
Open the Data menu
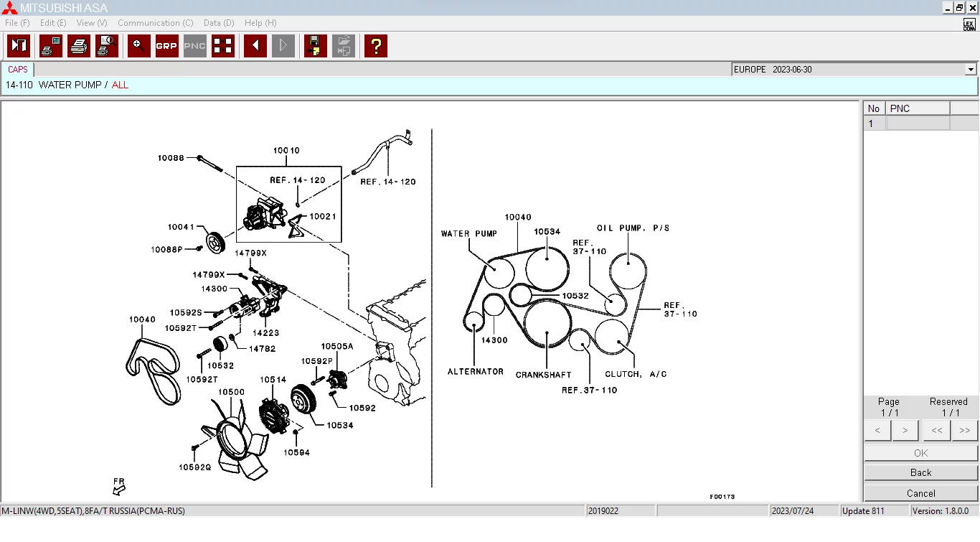click(218, 22)
